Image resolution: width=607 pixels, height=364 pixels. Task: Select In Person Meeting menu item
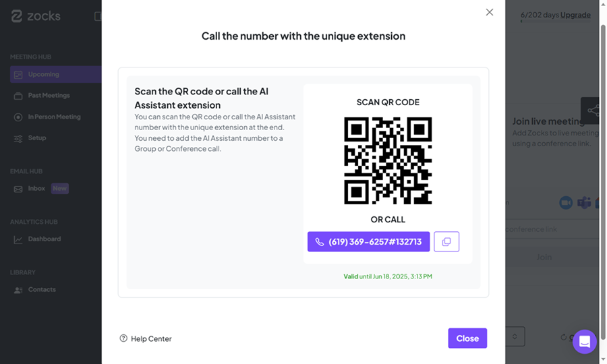pos(54,117)
